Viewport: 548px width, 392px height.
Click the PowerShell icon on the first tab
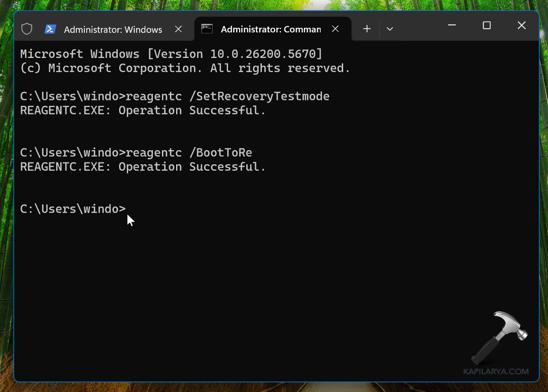pyautogui.click(x=50, y=29)
